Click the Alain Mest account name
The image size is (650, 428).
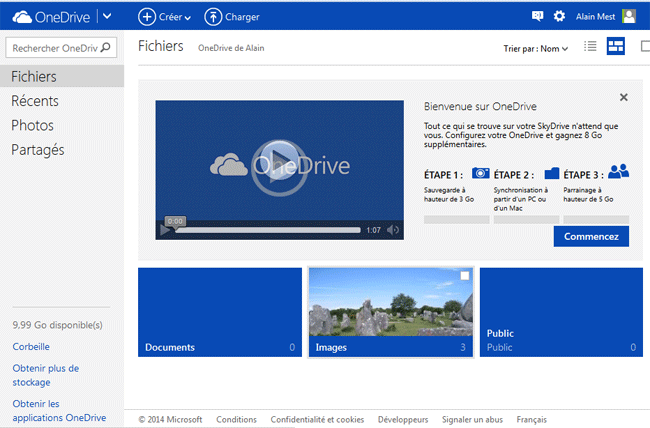click(x=595, y=17)
